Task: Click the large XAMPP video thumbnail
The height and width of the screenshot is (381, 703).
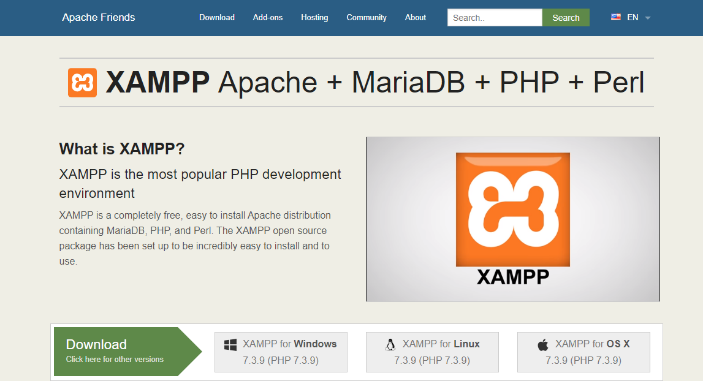Action: point(513,219)
